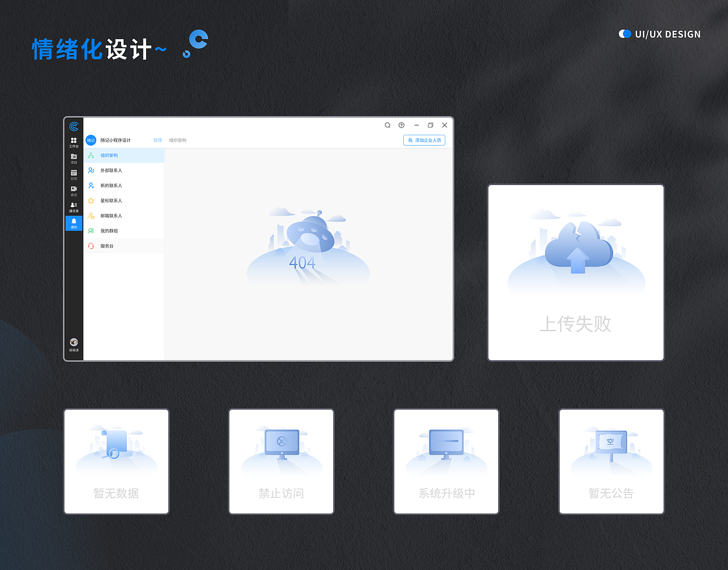Open the 日历 calendar icon in sidebar
This screenshot has height=570, width=728.
click(x=73, y=173)
